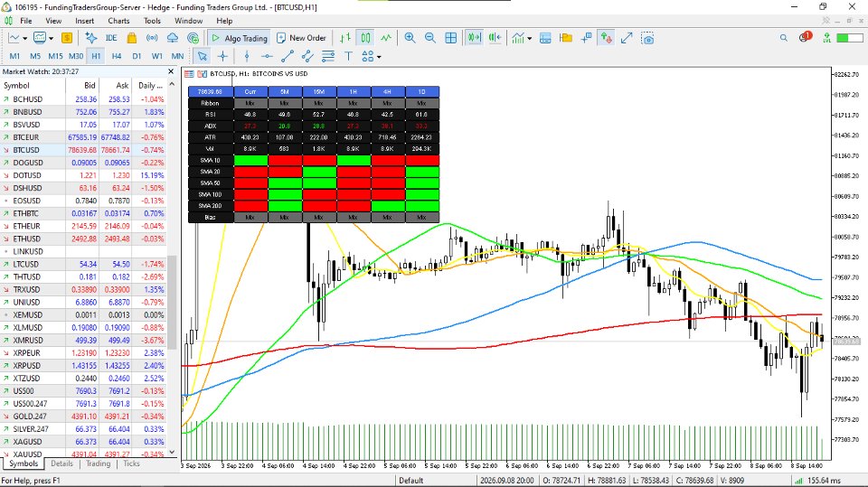This screenshot has width=868, height=487.
Task: Switch to line chart display
Action: (x=386, y=38)
